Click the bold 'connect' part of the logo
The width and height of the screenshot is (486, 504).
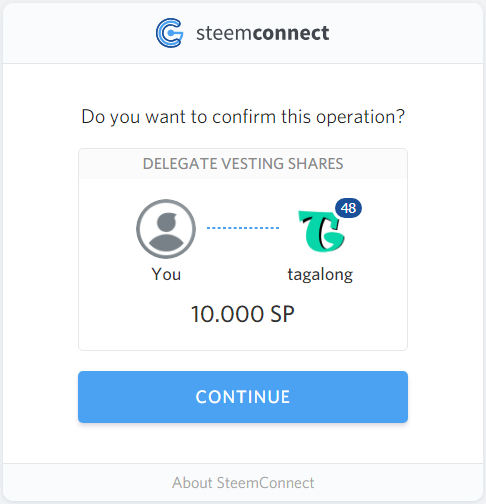point(291,33)
